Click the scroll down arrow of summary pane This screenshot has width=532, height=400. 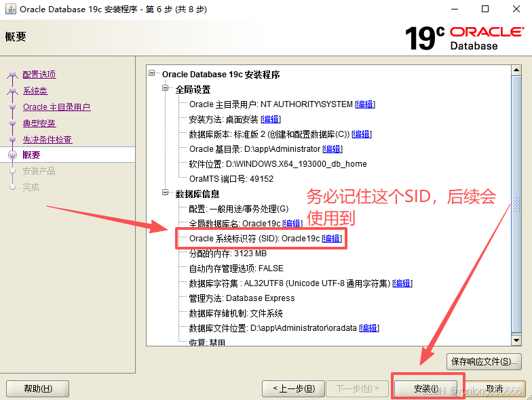(516, 340)
